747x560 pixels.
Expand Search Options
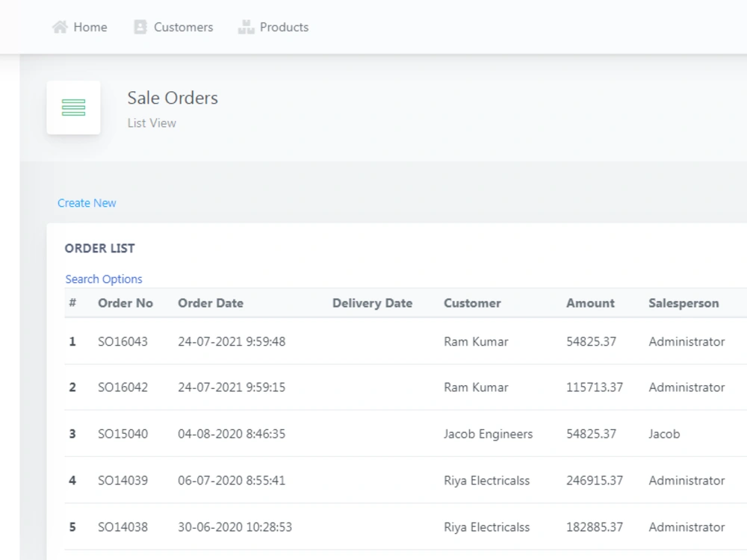[x=104, y=279]
